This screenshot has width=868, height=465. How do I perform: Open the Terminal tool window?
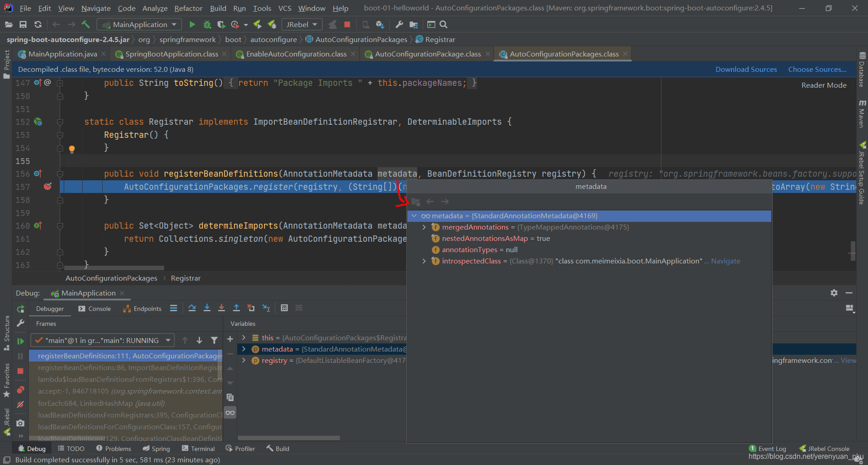(x=198, y=449)
